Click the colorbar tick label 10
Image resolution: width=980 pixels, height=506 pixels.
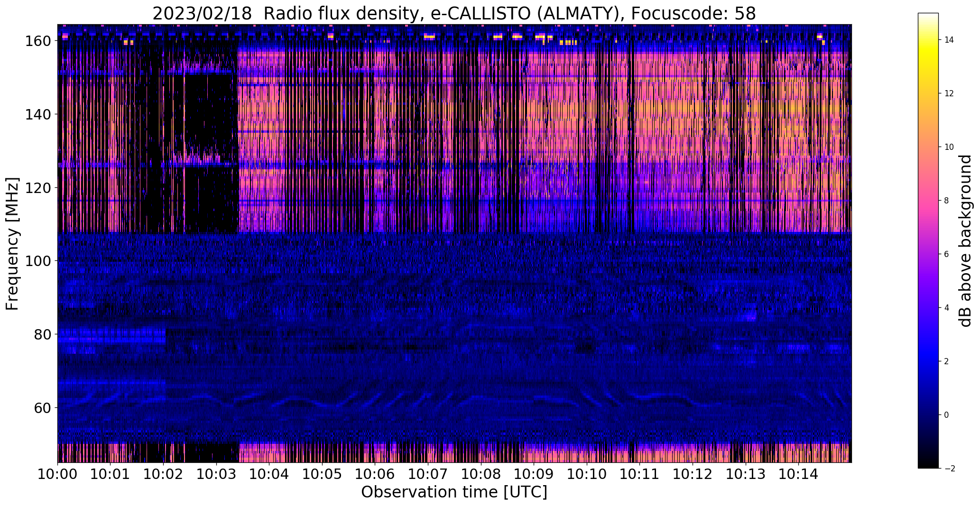pos(949,147)
